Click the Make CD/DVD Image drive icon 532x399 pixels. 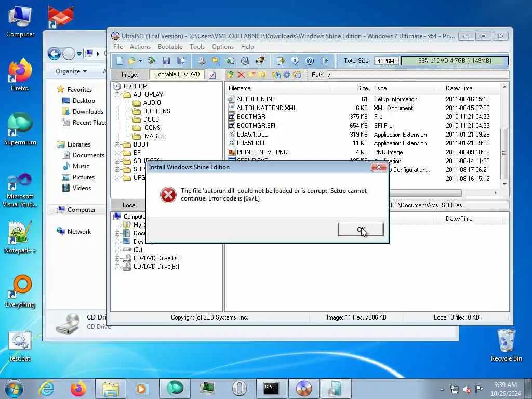tap(202, 61)
